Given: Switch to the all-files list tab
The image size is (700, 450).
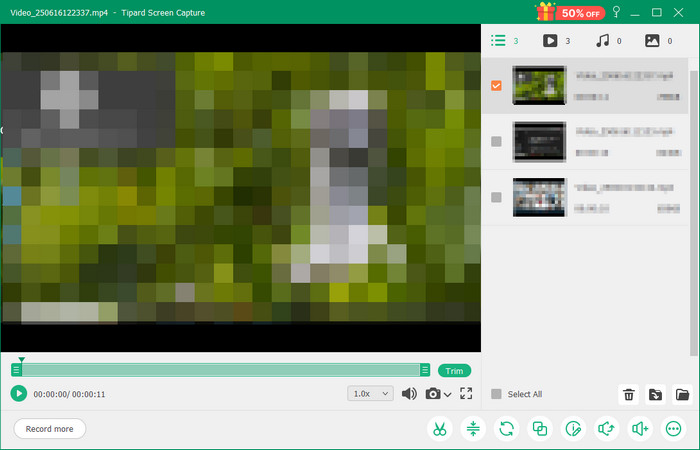Looking at the screenshot, I should [504, 41].
